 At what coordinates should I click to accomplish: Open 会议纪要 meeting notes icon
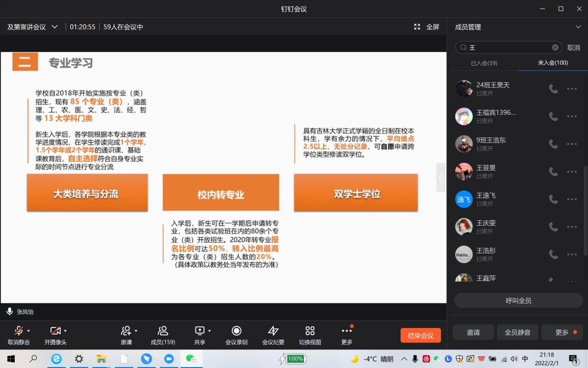(273, 331)
